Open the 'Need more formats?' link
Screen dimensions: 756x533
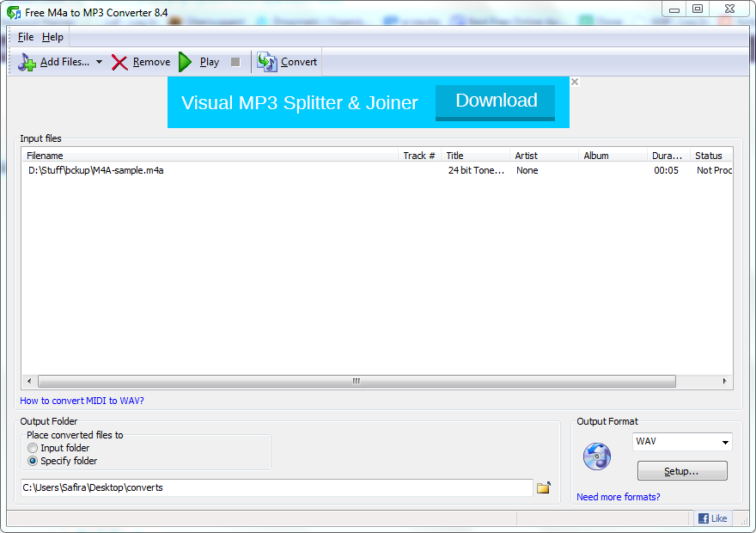click(618, 497)
